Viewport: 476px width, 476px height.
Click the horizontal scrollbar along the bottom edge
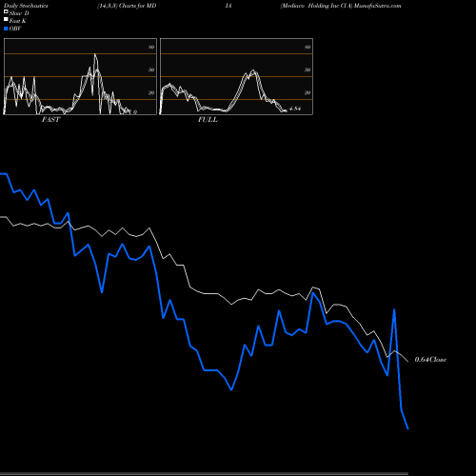pos(204,474)
